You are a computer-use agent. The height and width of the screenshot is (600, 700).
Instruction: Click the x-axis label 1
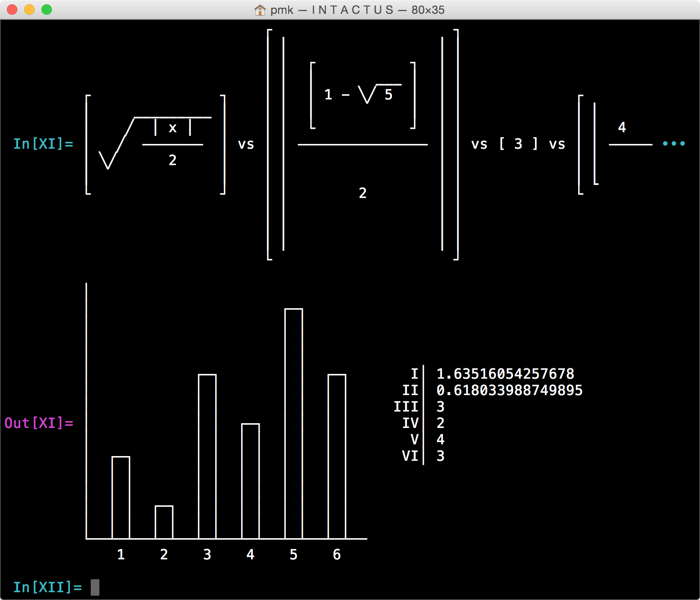(121, 554)
